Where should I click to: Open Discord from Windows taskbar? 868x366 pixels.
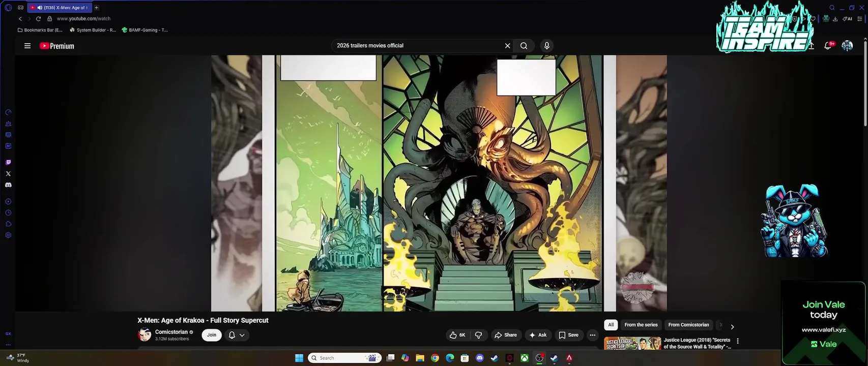coord(479,358)
